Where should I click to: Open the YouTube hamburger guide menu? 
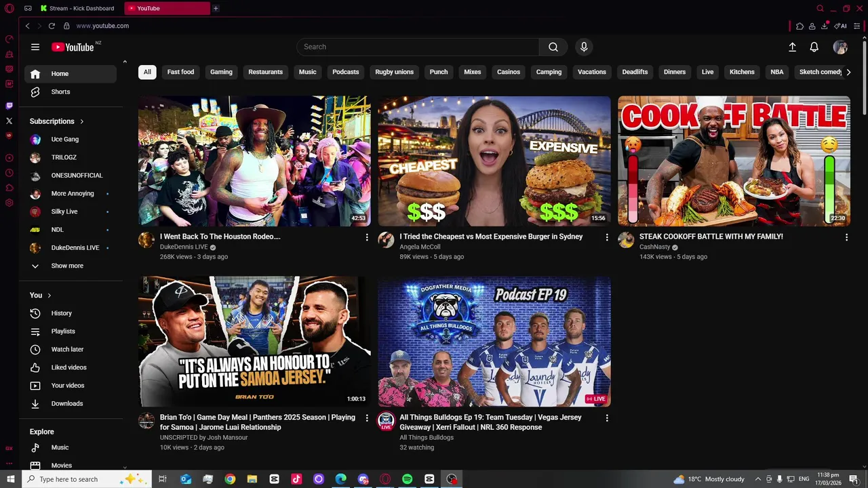(x=35, y=47)
